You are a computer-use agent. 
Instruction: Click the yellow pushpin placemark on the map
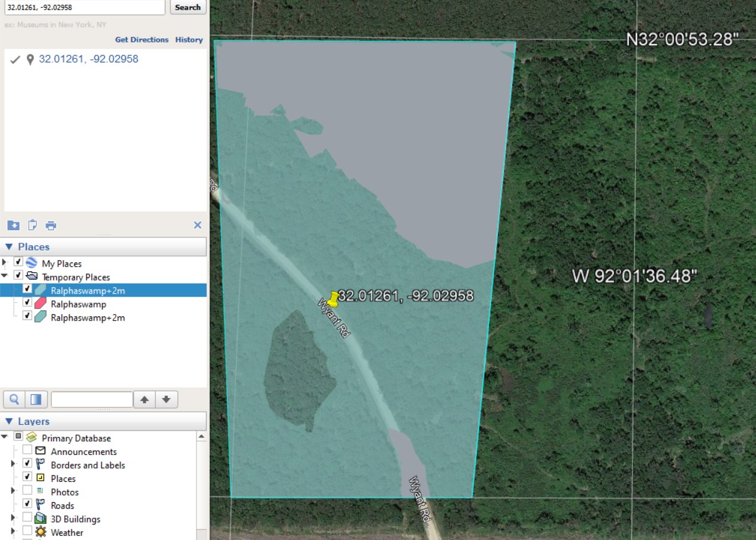point(333,299)
